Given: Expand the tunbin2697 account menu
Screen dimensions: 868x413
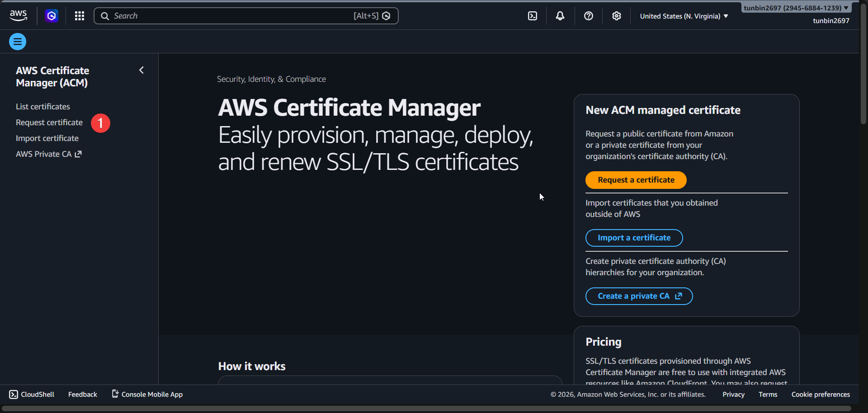Looking at the screenshot, I should [x=795, y=8].
